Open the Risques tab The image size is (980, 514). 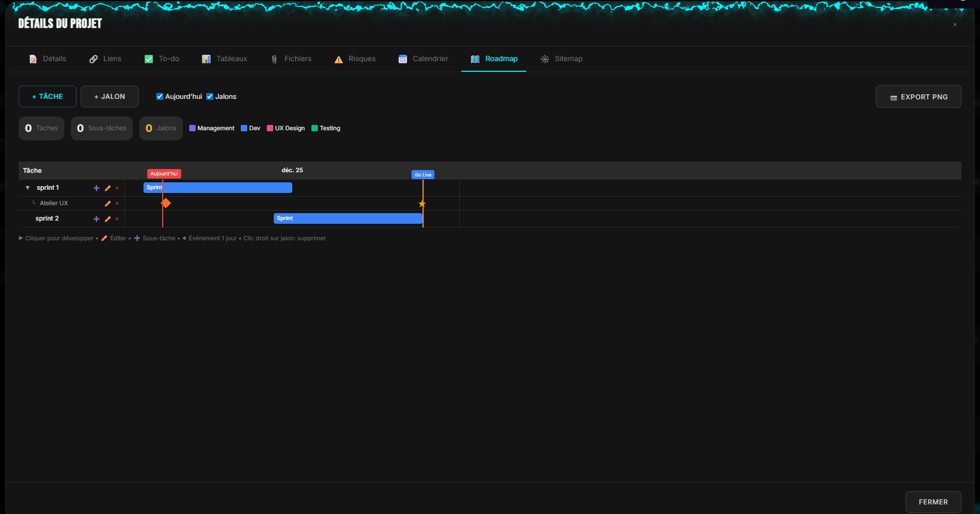tap(354, 59)
